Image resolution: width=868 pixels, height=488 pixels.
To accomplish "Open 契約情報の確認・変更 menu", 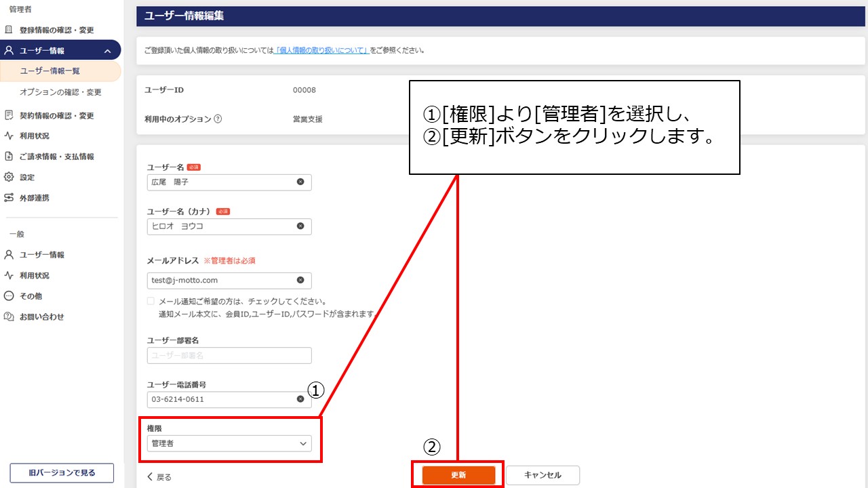I will point(57,116).
